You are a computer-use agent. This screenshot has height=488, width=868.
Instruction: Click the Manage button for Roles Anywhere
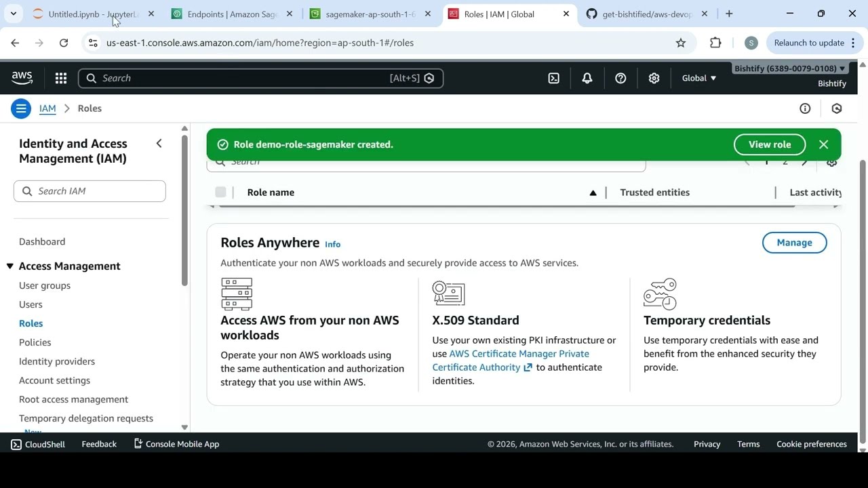[794, 243]
